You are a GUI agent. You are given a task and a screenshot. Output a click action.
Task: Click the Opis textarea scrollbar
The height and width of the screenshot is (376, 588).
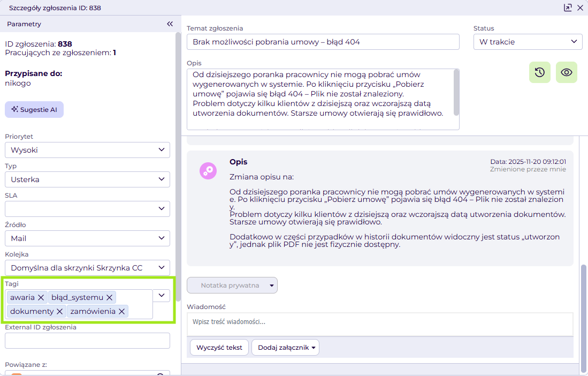456,93
